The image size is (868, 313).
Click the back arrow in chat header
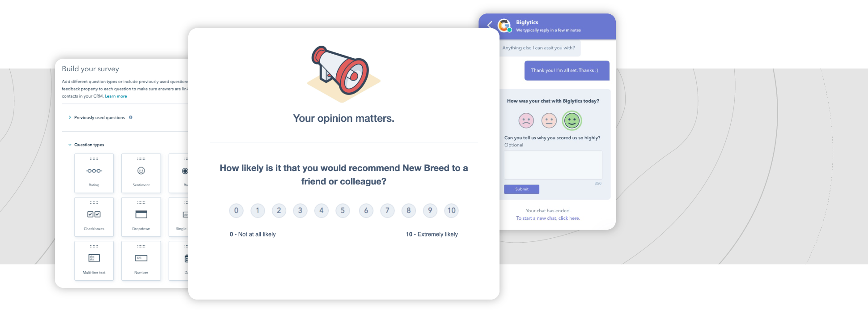tap(490, 25)
